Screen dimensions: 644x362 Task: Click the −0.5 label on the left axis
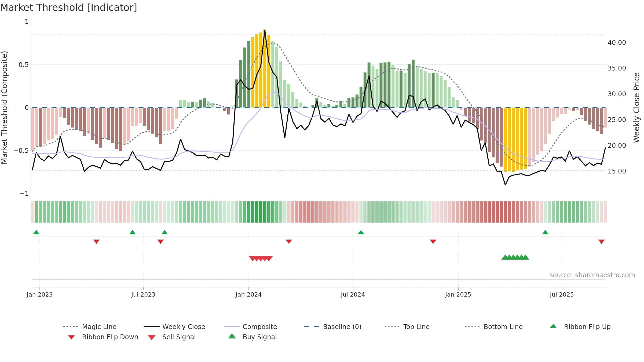click(x=21, y=150)
